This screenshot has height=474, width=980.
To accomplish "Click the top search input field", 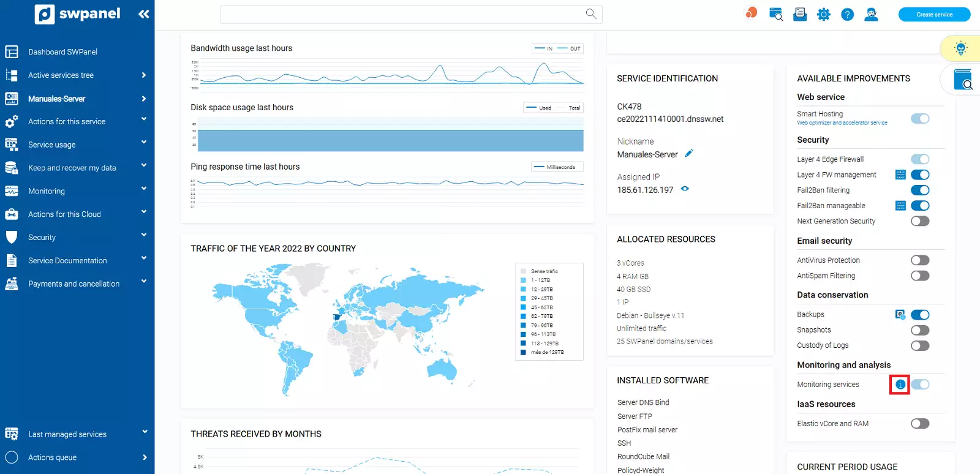I will 404,15.
